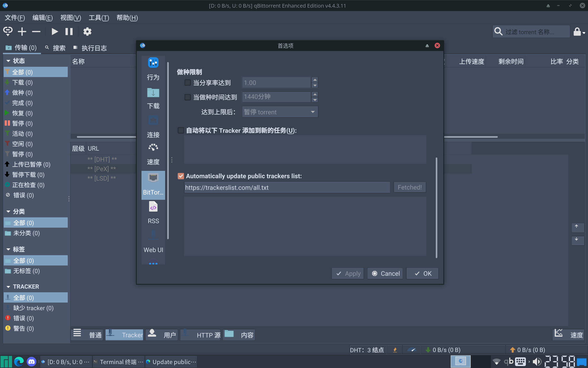
Task: Click the Apply button
Action: pos(347,273)
